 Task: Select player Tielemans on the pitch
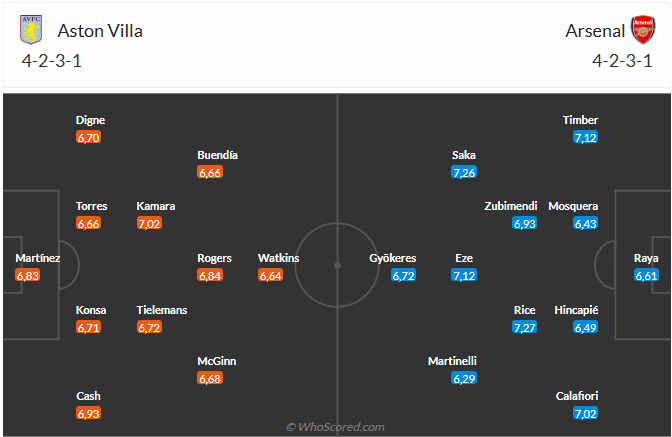[162, 310]
